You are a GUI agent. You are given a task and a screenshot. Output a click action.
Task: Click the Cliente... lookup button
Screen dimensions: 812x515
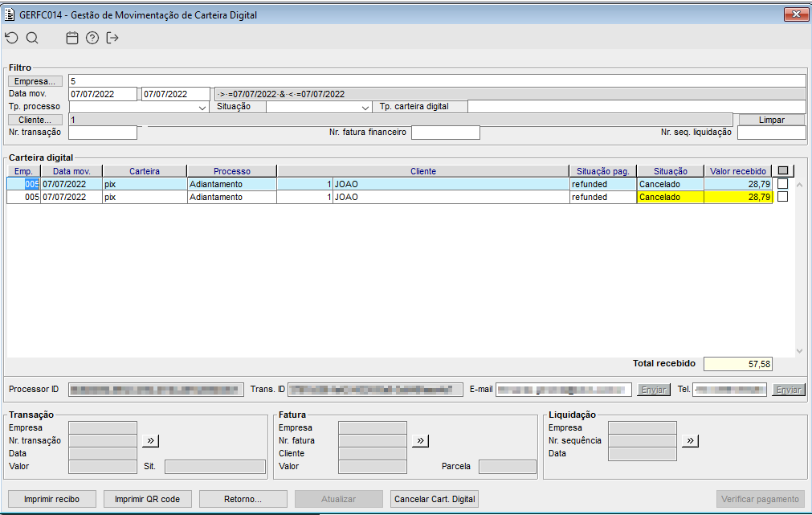click(35, 120)
